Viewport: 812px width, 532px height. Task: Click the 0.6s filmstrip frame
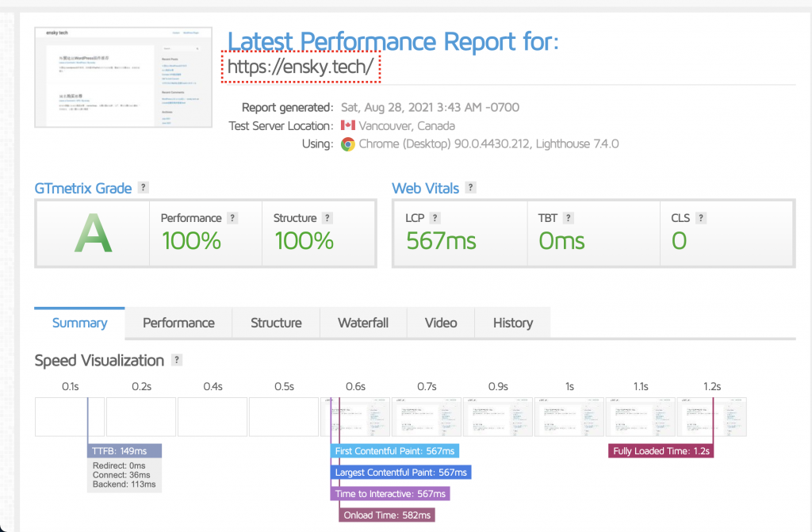click(x=355, y=417)
